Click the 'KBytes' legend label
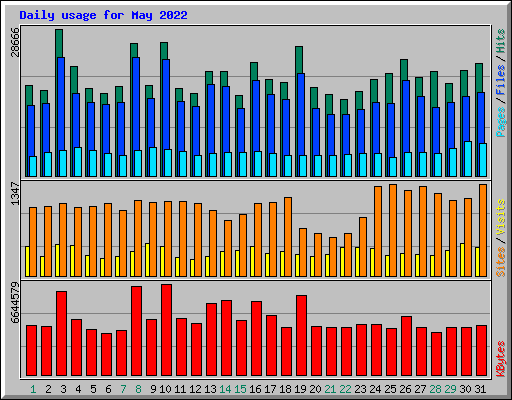This screenshot has width=512, height=400. point(501,359)
